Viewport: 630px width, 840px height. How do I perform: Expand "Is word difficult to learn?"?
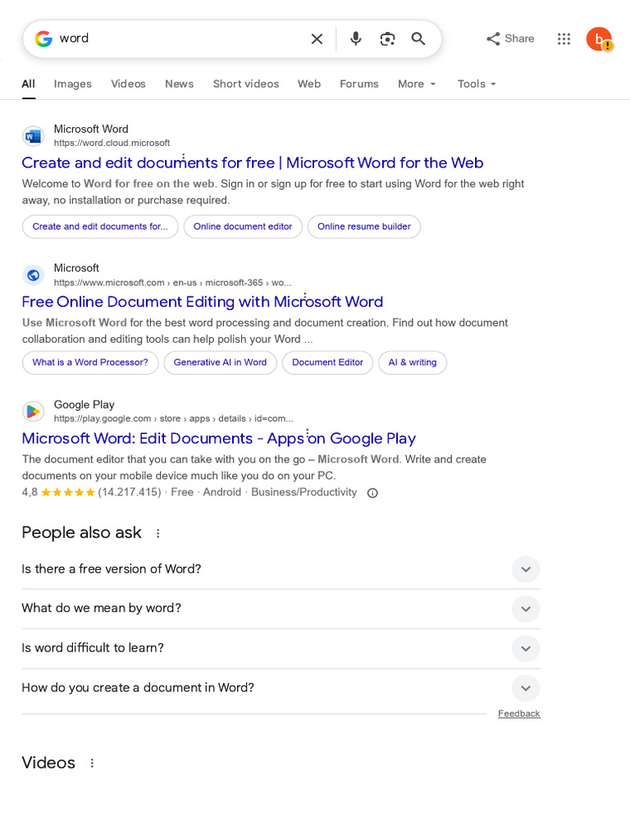[526, 648]
